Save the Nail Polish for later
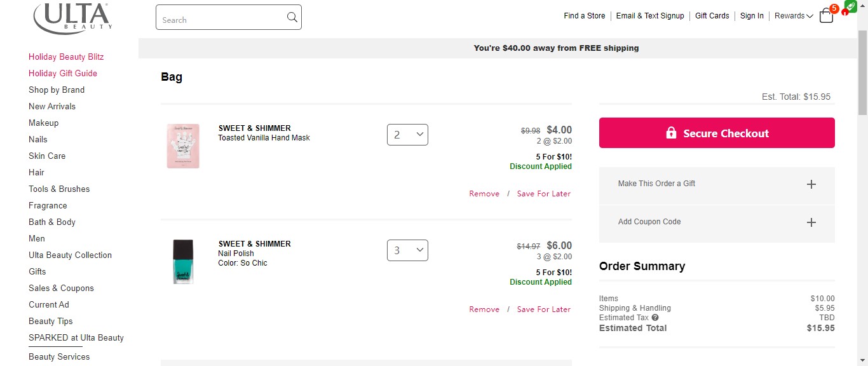This screenshot has height=366, width=868. (x=544, y=309)
